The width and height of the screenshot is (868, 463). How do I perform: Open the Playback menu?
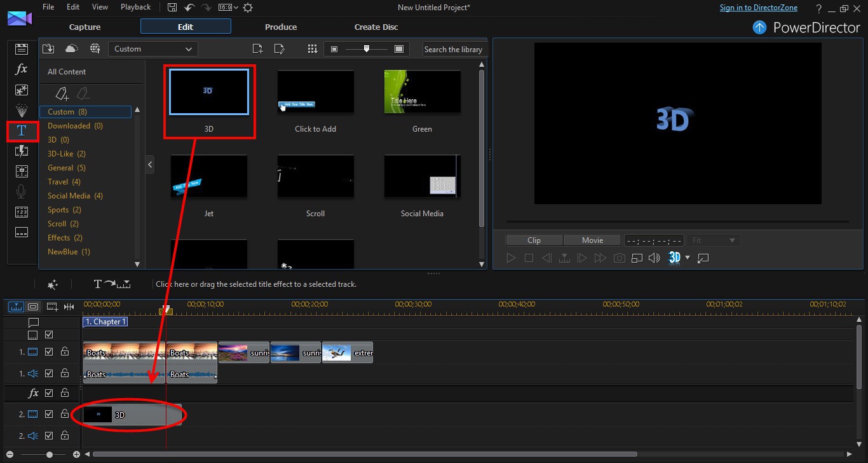(135, 7)
